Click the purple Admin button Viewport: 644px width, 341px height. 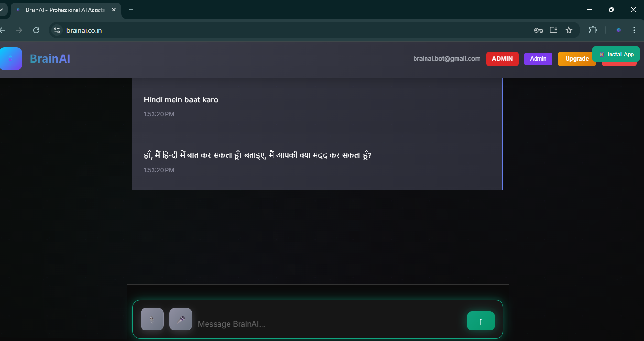[x=538, y=59]
